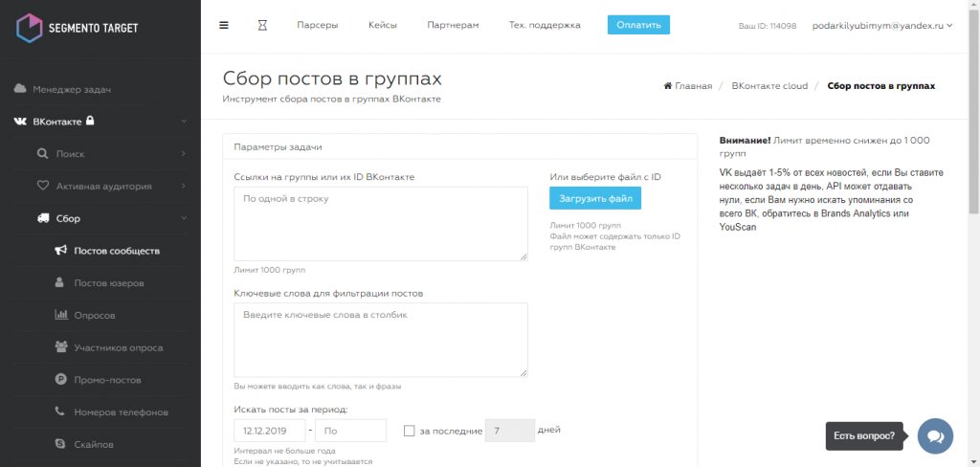The width and height of the screenshot is (980, 467).
Task: Focus the group links textarea
Action: pyautogui.click(x=381, y=224)
